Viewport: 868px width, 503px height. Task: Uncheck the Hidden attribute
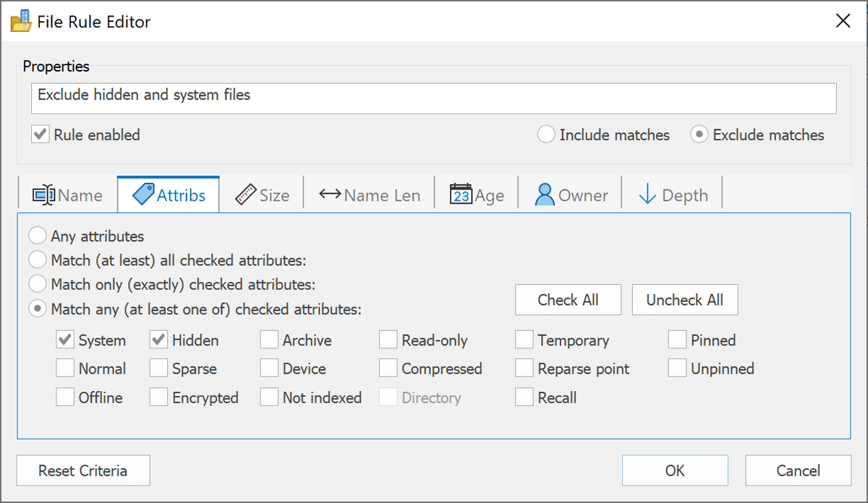pos(158,340)
